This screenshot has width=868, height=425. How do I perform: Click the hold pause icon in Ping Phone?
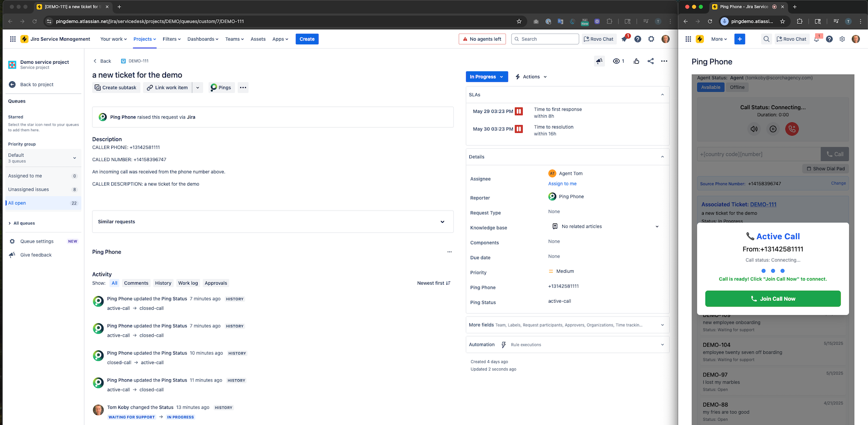coord(773,129)
